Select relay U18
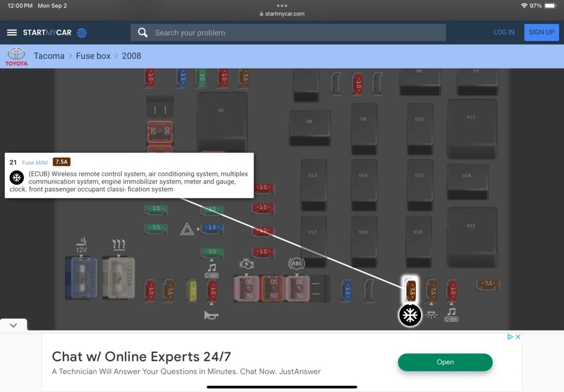The image size is (564, 392). point(364,241)
